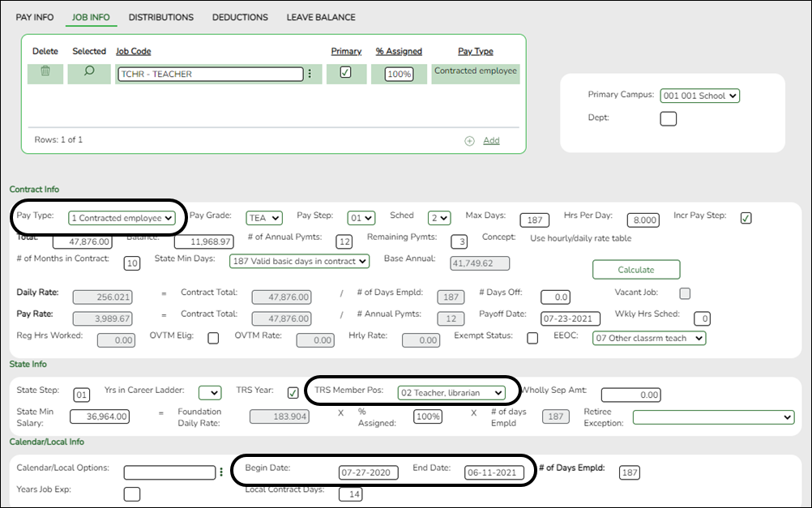Image resolution: width=812 pixels, height=508 pixels.
Task: Open the Retiree Exception dropdown
Action: [713, 416]
